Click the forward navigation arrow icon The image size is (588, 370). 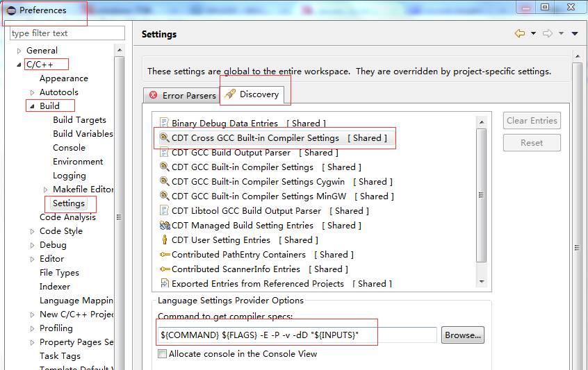coord(548,33)
